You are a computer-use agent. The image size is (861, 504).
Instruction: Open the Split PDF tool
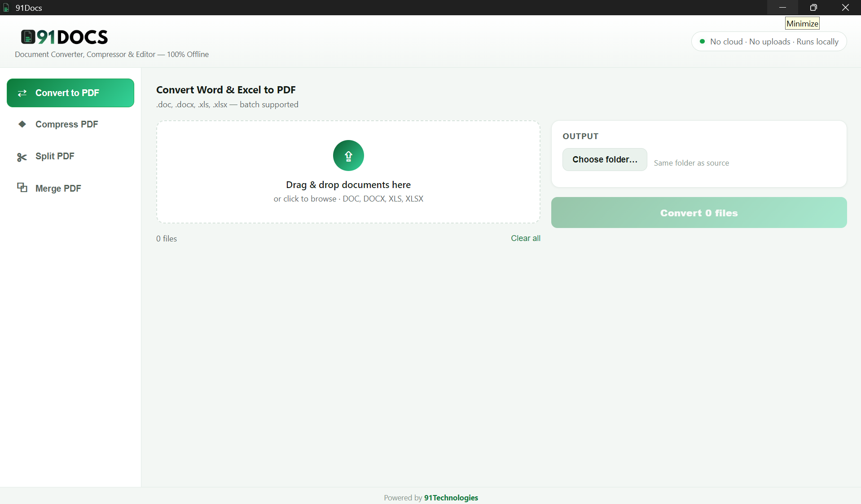pyautogui.click(x=70, y=156)
